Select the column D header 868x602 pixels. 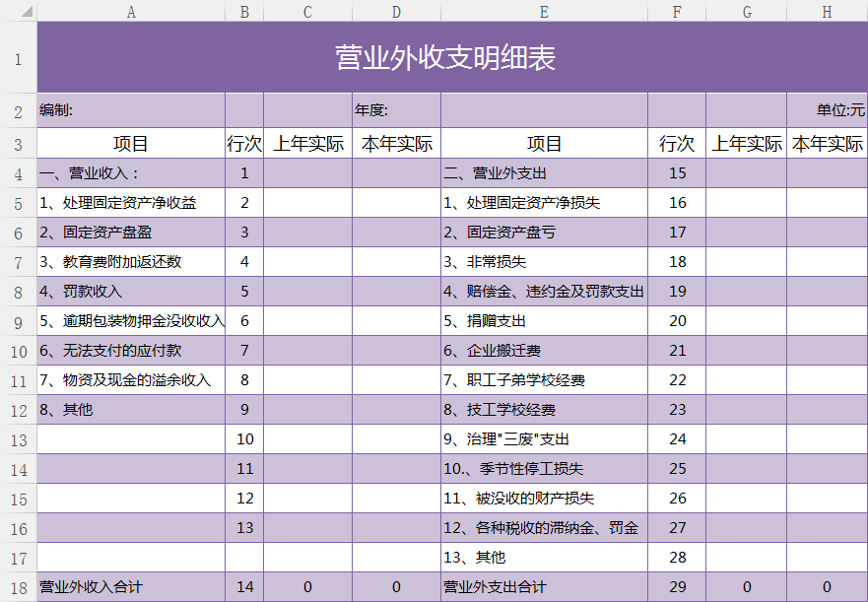396,11
